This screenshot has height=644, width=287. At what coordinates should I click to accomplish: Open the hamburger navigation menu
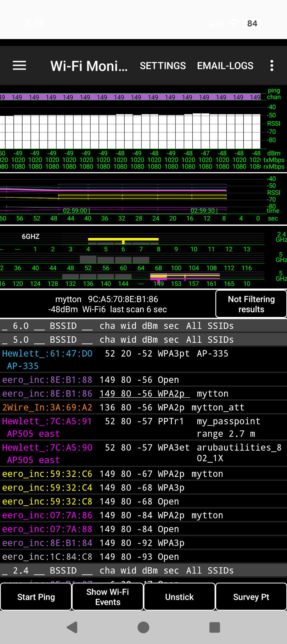19,66
